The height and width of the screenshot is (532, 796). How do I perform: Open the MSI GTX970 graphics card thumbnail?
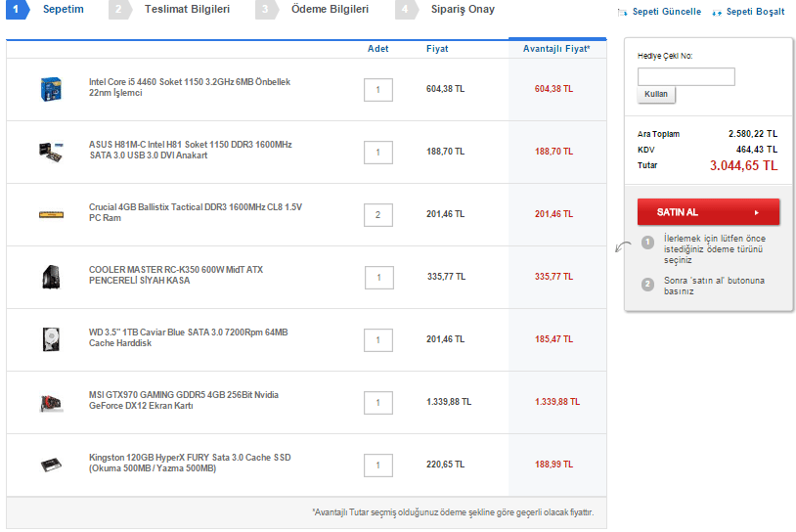[x=51, y=403]
